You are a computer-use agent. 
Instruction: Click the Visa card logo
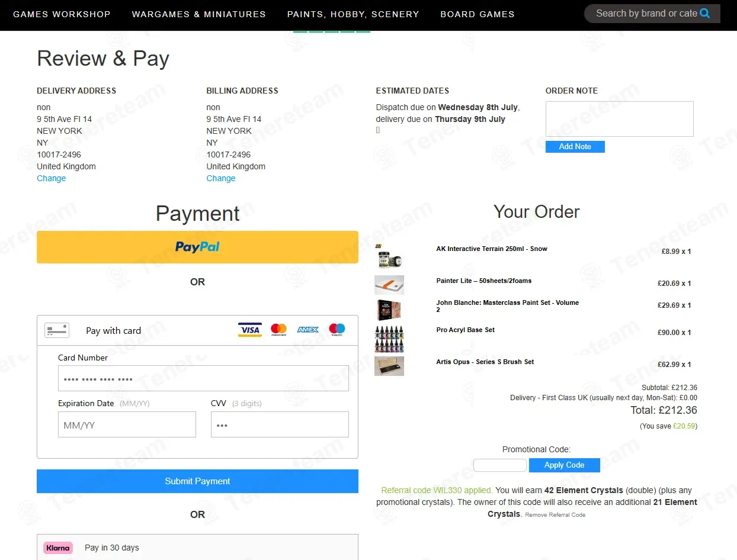[250, 330]
